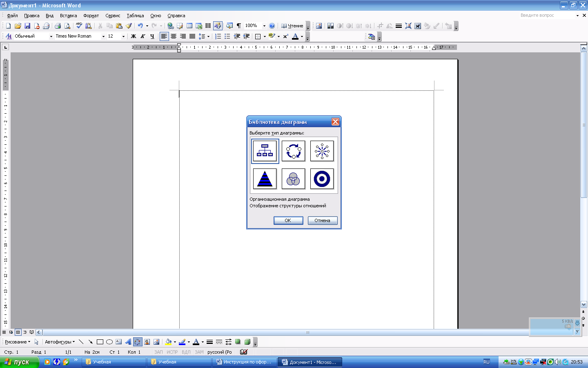Toggle italic К formatting
This screenshot has width=588, height=368.
pyautogui.click(x=143, y=36)
